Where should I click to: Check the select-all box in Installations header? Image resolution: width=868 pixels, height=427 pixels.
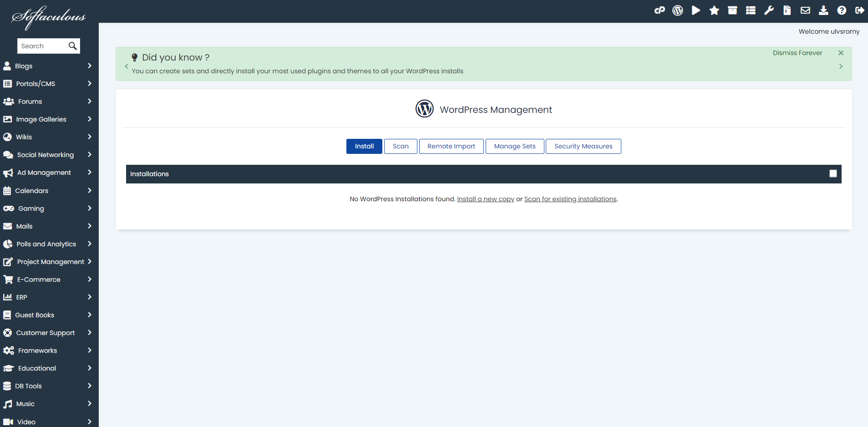[x=833, y=173]
